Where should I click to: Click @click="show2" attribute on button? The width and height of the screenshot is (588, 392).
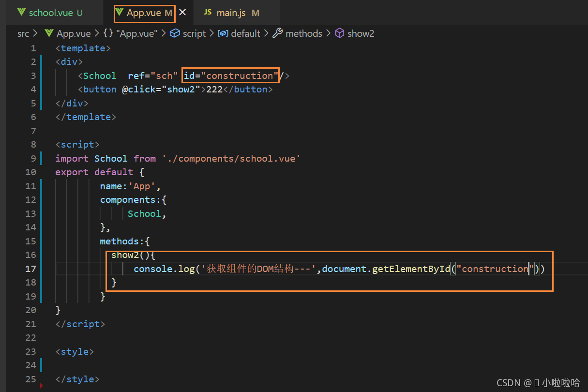(x=161, y=89)
